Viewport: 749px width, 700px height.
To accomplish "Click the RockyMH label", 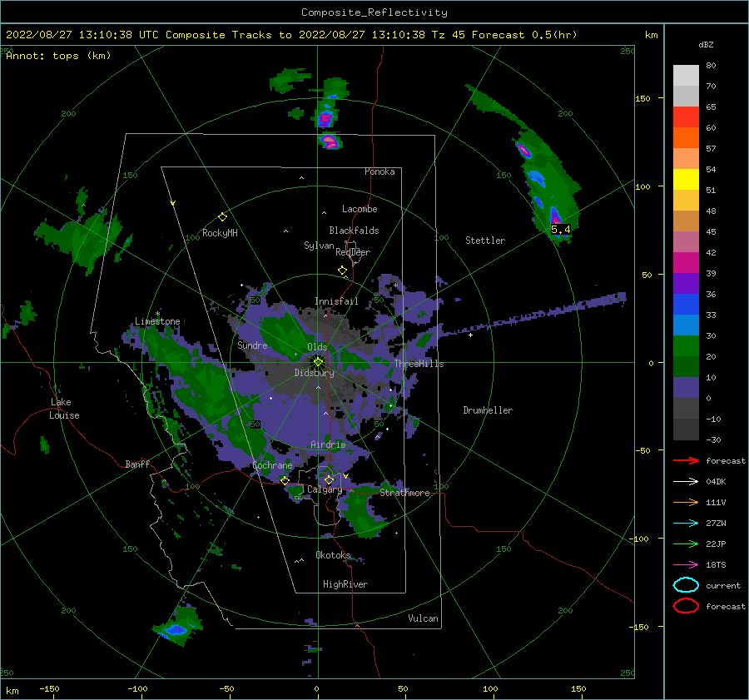I will (220, 233).
